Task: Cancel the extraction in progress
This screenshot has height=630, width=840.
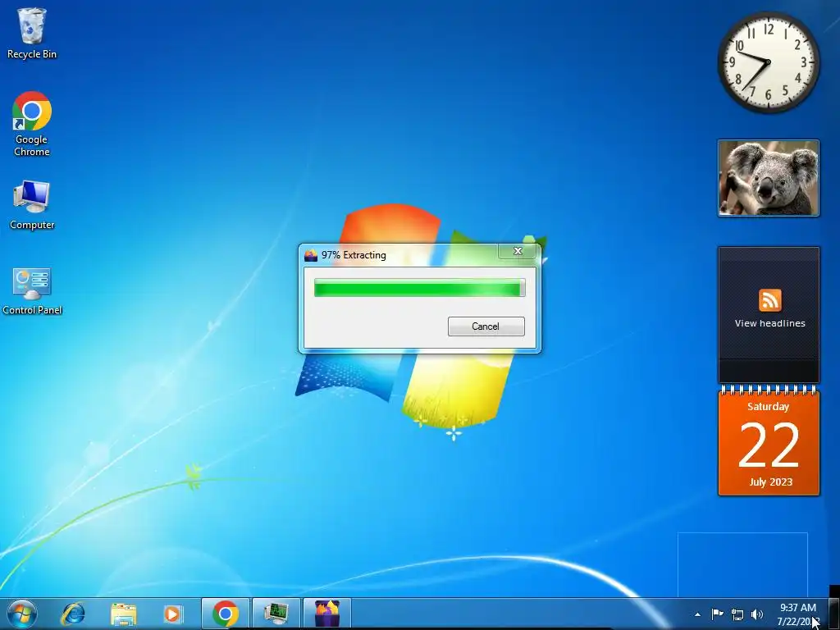Action: 486,326
